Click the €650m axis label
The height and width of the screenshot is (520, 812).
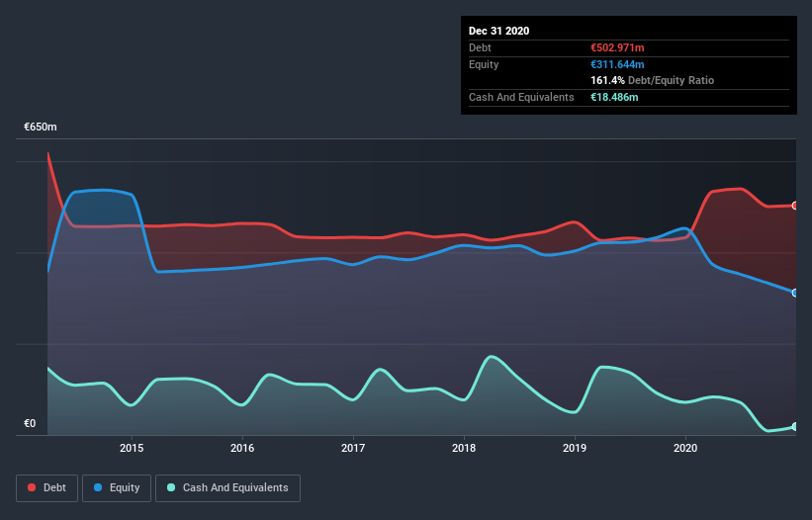41,127
